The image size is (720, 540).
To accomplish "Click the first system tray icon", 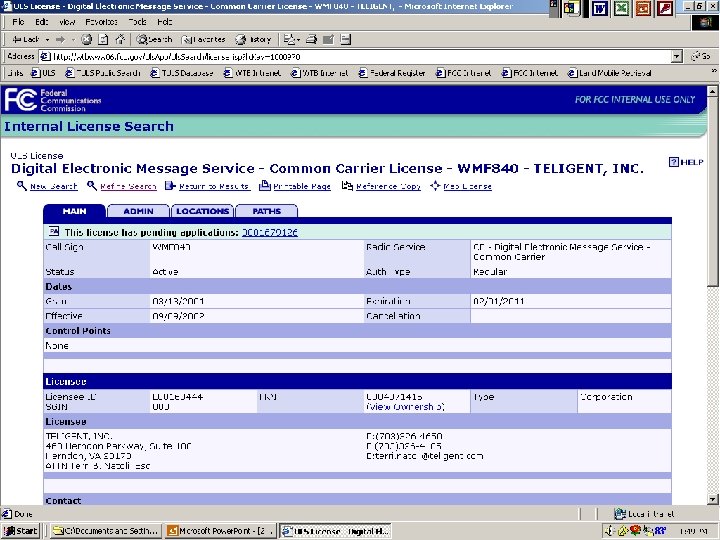I will [609, 531].
